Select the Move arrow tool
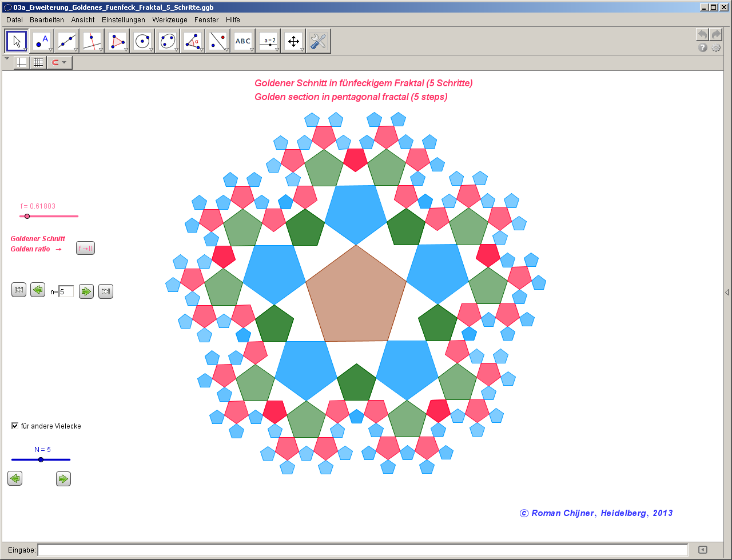732x560 pixels. tap(17, 41)
